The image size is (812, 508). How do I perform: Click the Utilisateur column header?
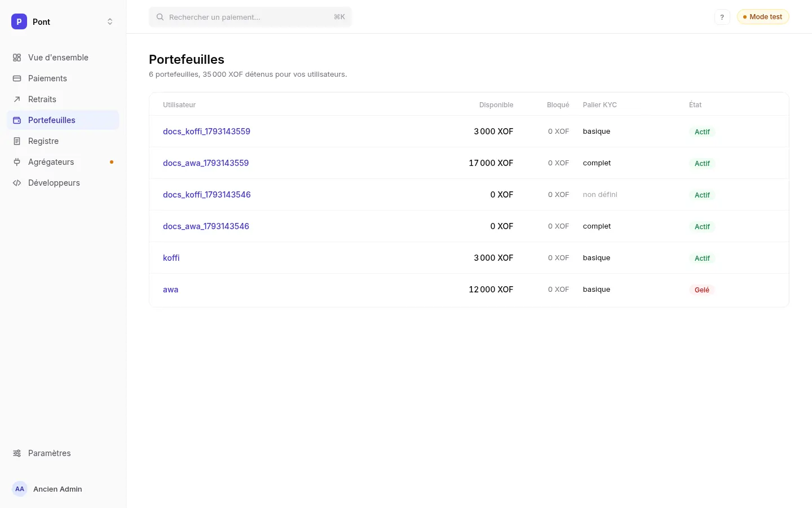[179, 105]
